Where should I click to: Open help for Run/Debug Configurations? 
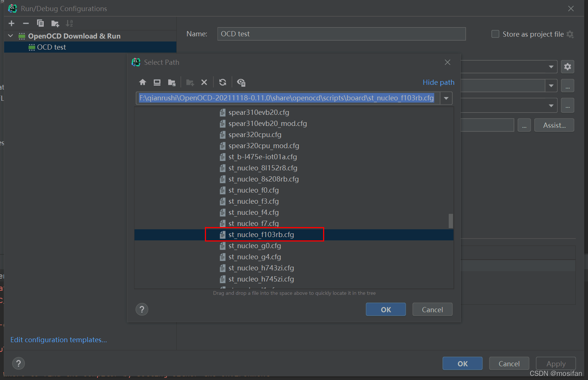(x=19, y=363)
